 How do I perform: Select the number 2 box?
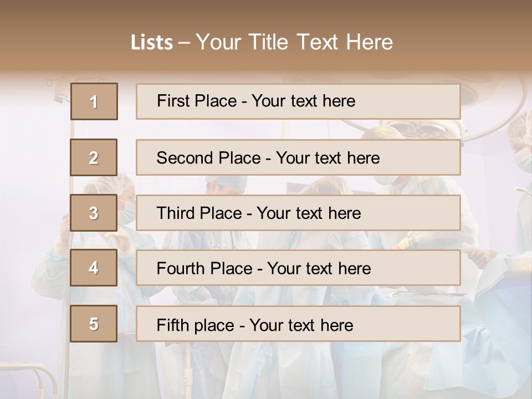point(94,157)
